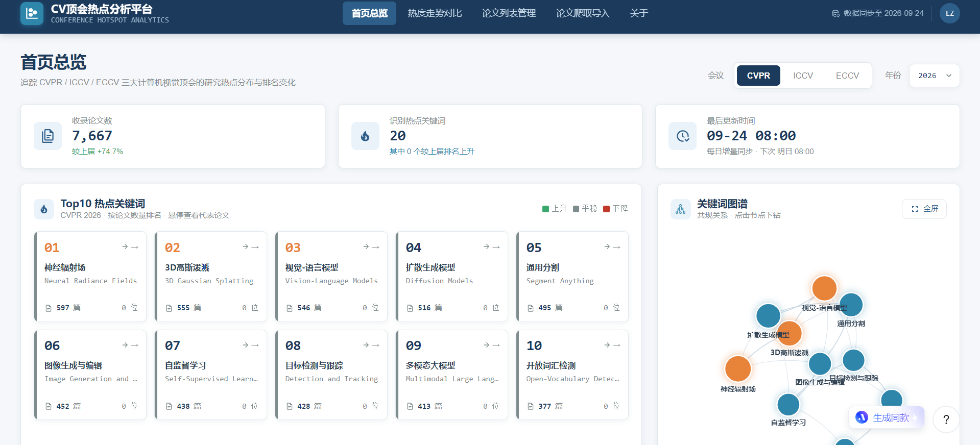Click paper icon in 扩散生成模型 card
Viewport: 980px width, 445px height.
click(410, 308)
